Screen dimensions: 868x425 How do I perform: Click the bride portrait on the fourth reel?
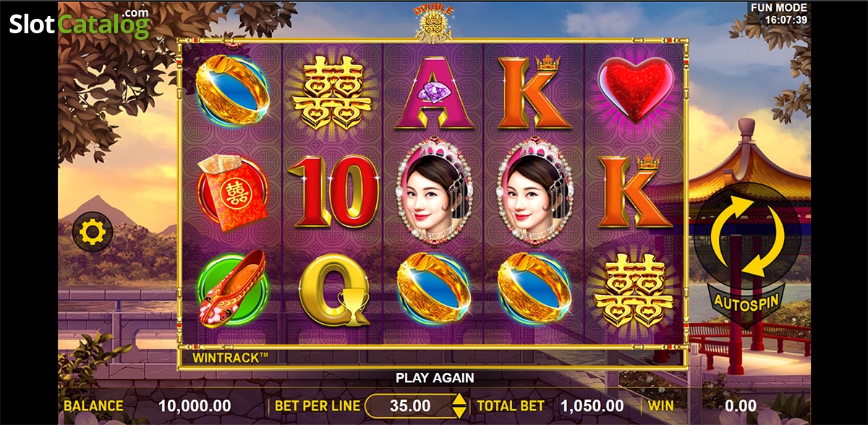[x=533, y=192]
